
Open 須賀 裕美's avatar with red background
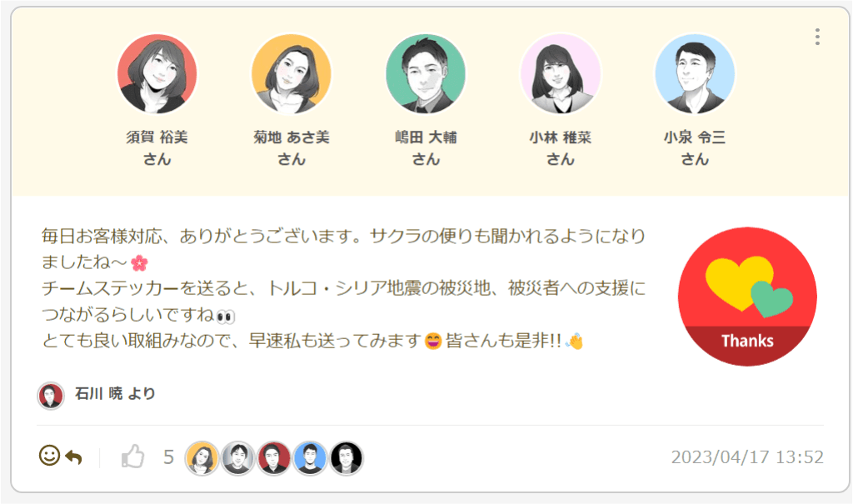(157, 74)
